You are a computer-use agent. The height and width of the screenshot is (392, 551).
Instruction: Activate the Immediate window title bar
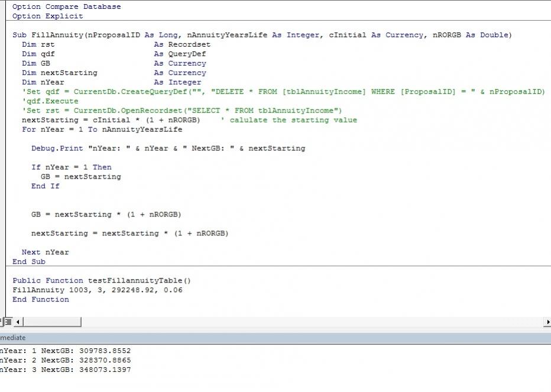tap(275, 338)
